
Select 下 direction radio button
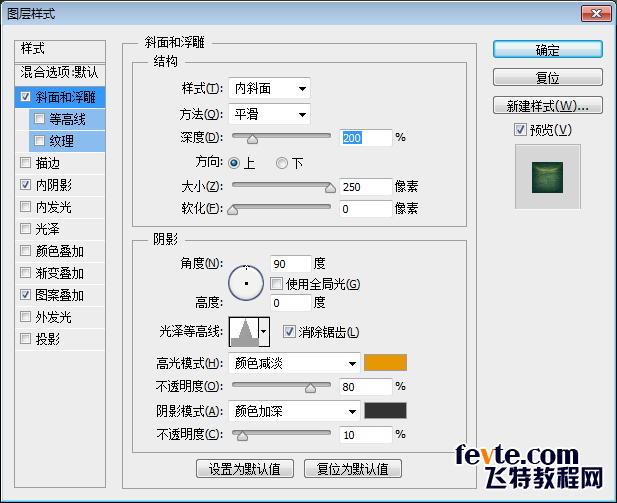(282, 163)
